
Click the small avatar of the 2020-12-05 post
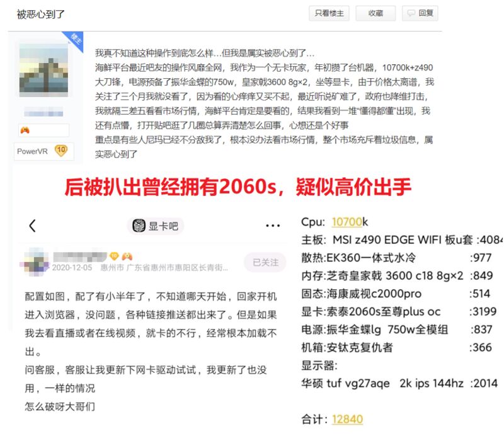coord(36,261)
